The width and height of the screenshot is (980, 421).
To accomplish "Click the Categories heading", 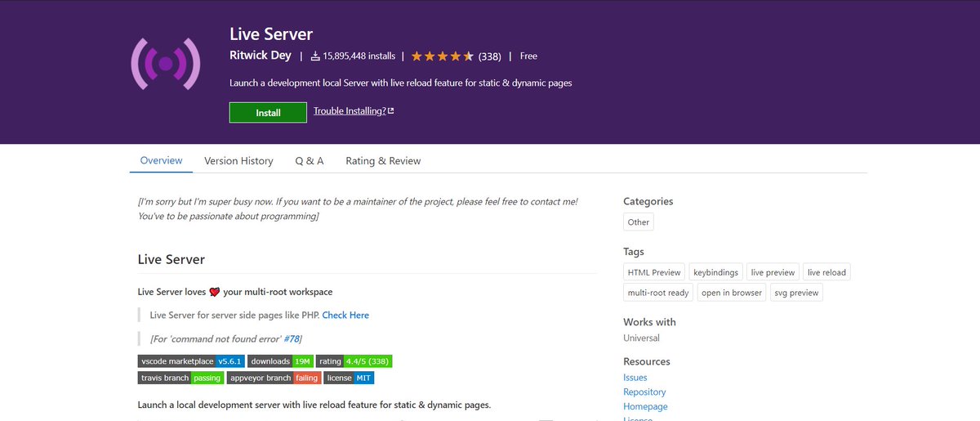I will (648, 201).
